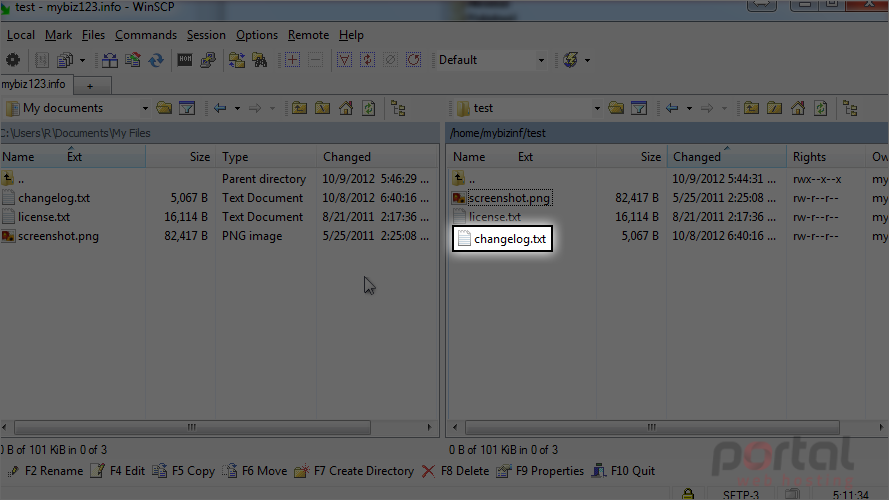This screenshot has width=889, height=500.
Task: Go to local parent directory icon
Action: point(299,108)
